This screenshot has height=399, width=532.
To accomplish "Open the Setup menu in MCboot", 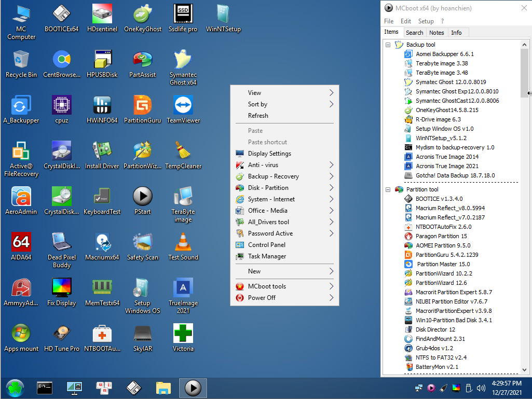I will [426, 21].
